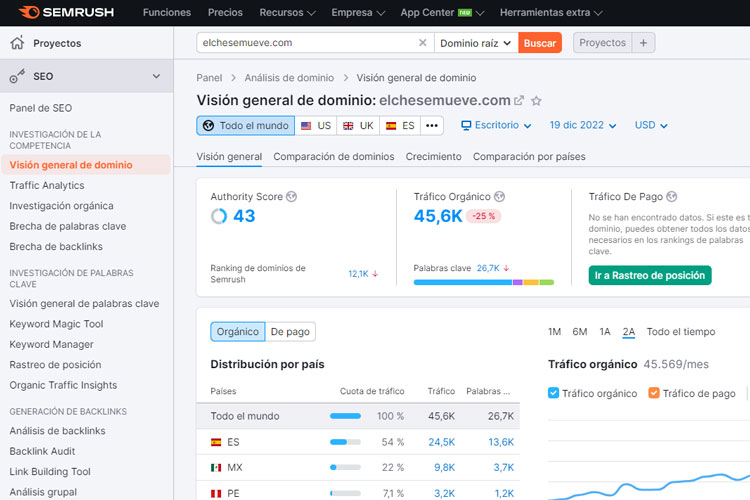750x500 pixels.
Task: Open the Escritorio device dropdown
Action: (x=496, y=125)
